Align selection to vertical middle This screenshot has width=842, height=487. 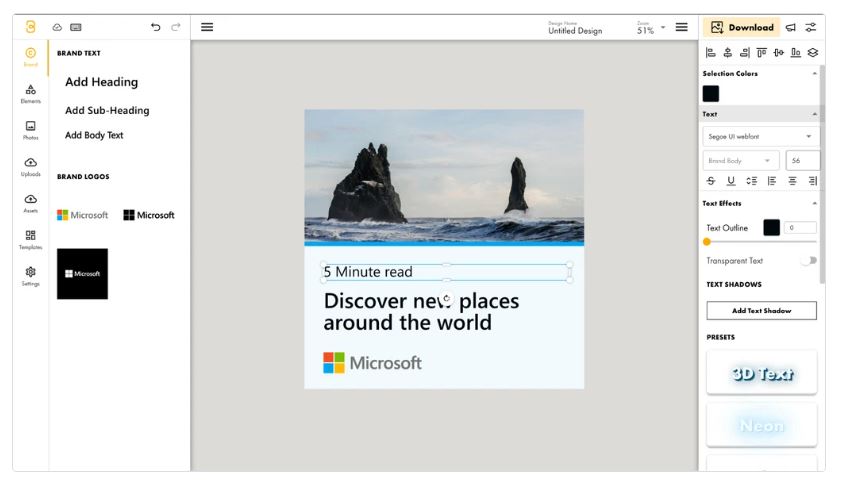pyautogui.click(x=779, y=53)
